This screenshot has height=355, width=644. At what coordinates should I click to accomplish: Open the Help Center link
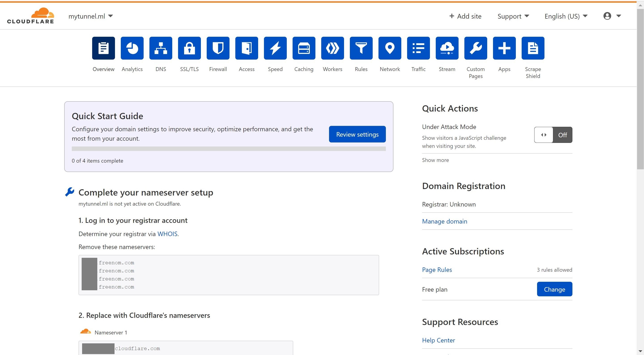pos(438,340)
